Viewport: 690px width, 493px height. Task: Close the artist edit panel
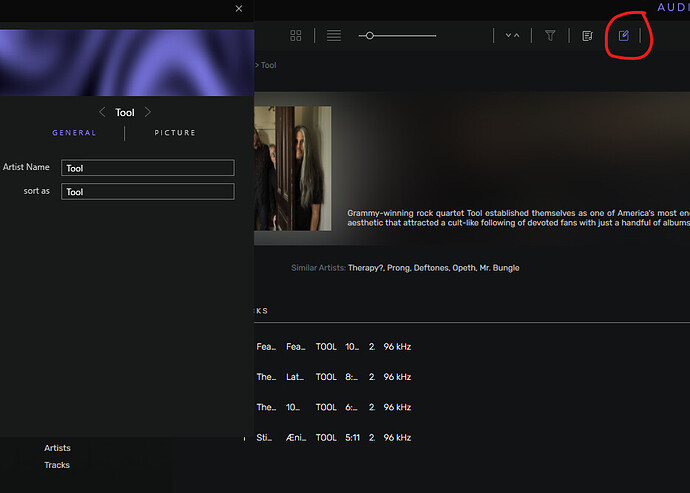pyautogui.click(x=239, y=8)
